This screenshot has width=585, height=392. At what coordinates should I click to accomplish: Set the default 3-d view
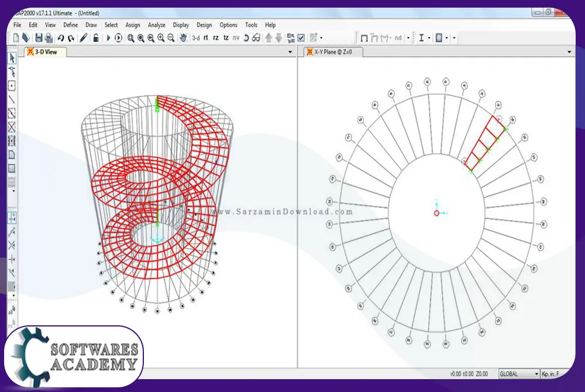[196, 38]
